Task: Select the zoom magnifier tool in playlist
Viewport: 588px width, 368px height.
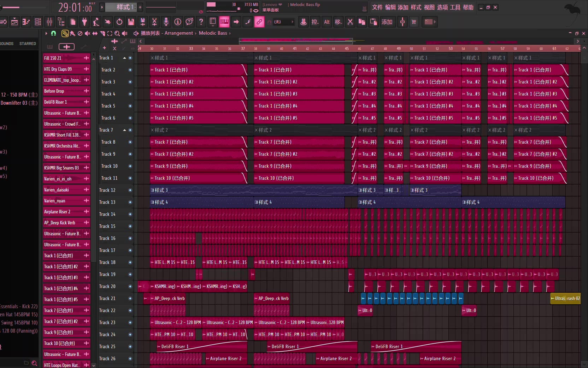Action: coord(117,33)
